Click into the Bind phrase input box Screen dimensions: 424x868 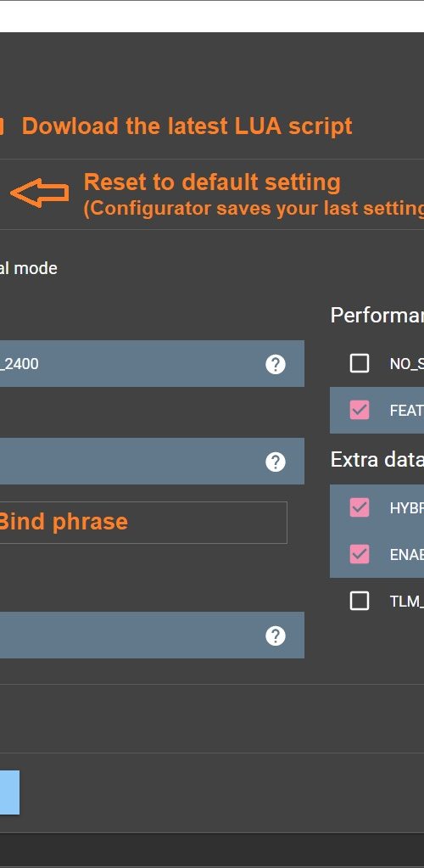143,523
